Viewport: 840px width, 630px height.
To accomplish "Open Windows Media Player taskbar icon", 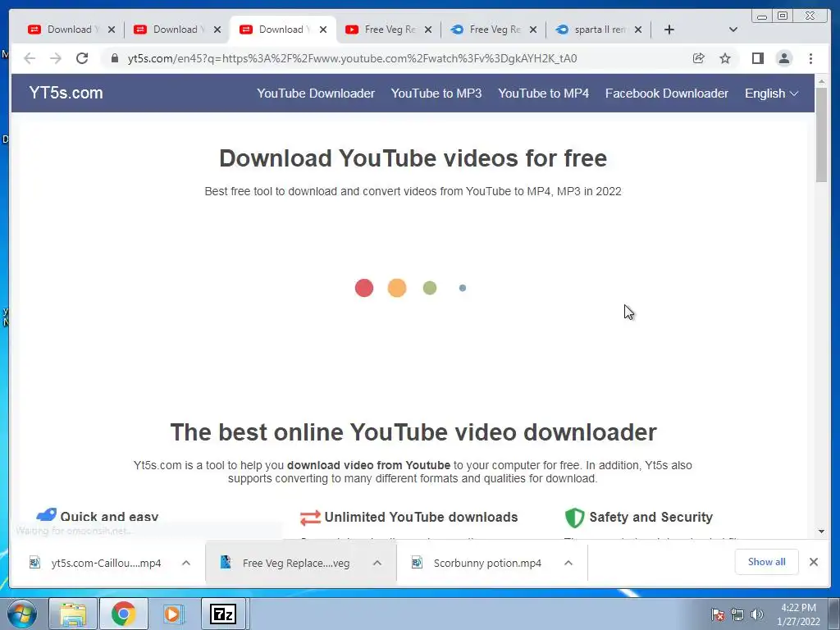I will click(x=173, y=614).
